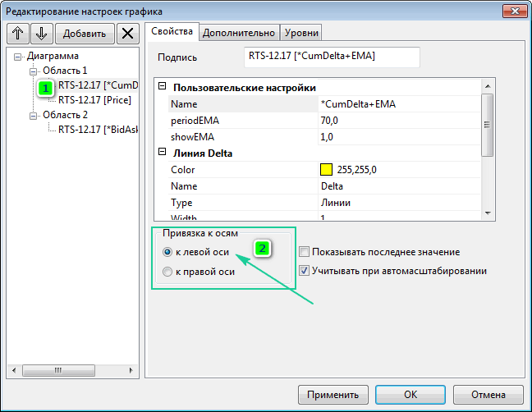Collapse 'Пользовательские настройки' property group
This screenshot has width=532, height=412.
(x=162, y=88)
